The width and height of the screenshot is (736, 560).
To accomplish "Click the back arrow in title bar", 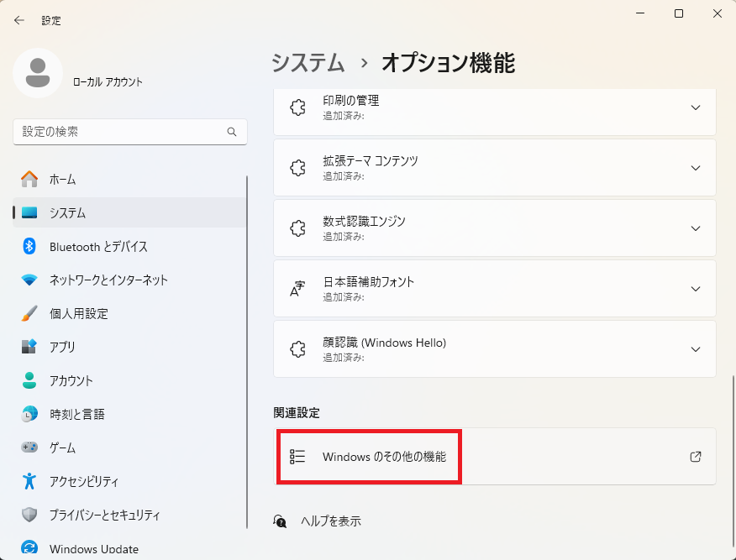I will [x=18, y=20].
